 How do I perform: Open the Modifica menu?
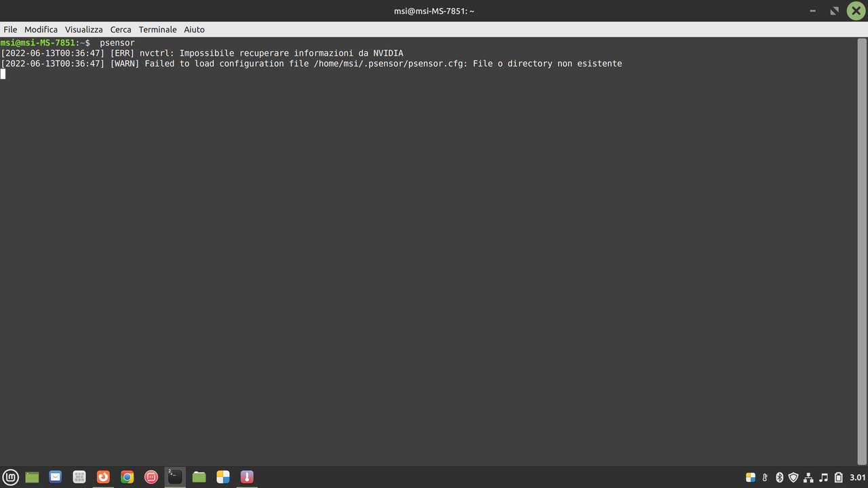point(41,30)
